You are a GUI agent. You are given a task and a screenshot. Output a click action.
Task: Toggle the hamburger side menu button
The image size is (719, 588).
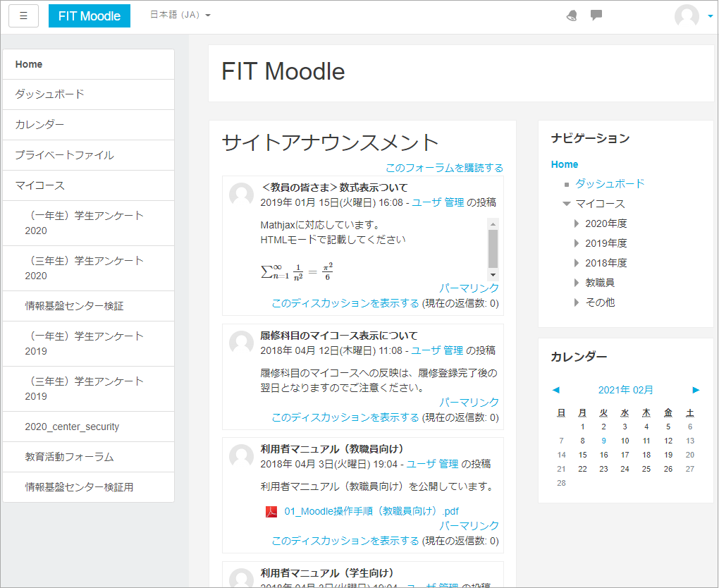(23, 16)
